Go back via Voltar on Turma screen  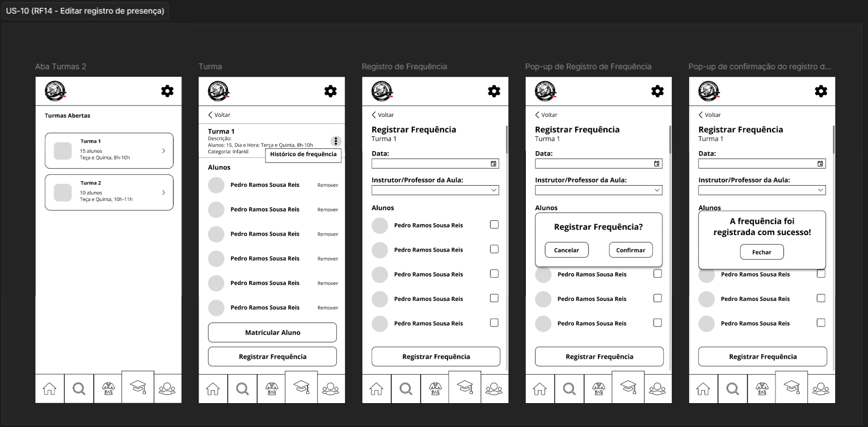[220, 115]
